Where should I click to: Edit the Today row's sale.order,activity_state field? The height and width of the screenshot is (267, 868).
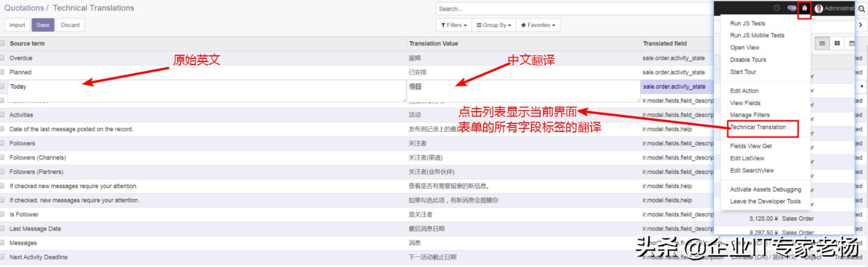[677, 87]
